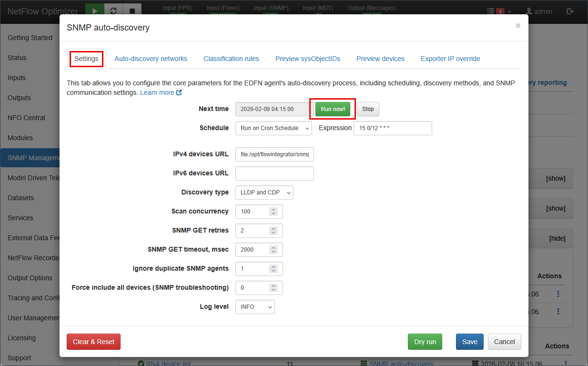Image resolution: width=588 pixels, height=366 pixels.
Task: Go to the Exporter IP override tab
Action: coord(450,59)
